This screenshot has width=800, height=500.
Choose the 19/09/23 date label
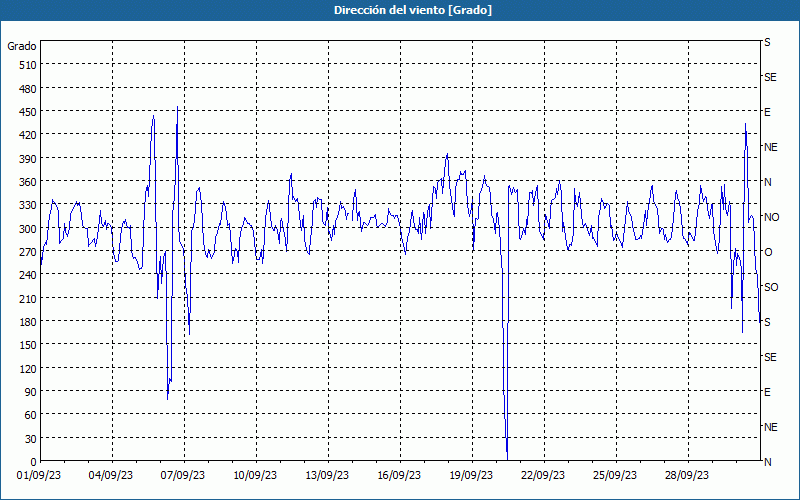click(471, 476)
